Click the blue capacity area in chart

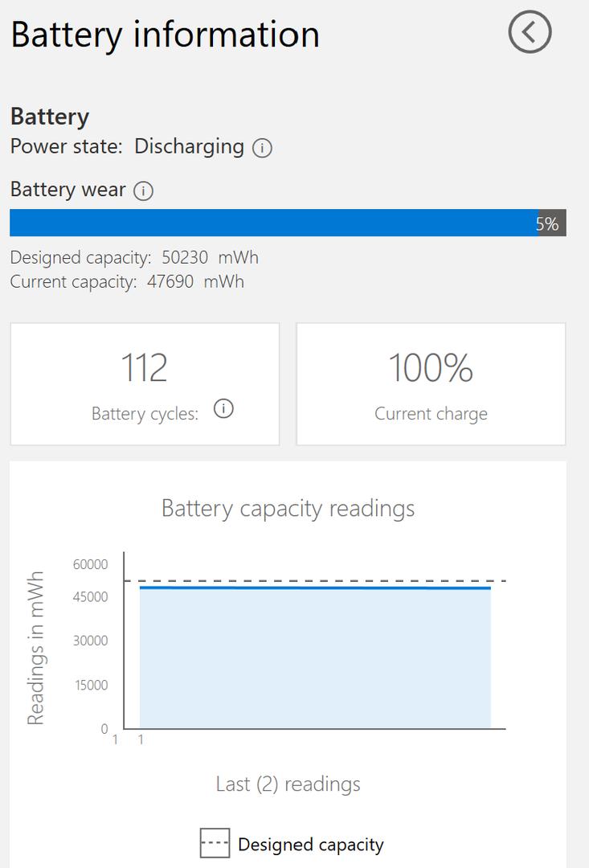315,659
